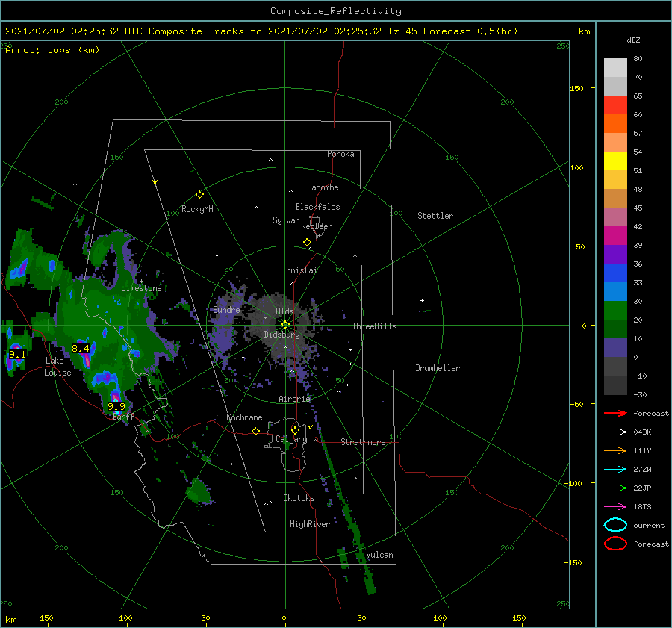Click the Lacombe city label

(323, 187)
